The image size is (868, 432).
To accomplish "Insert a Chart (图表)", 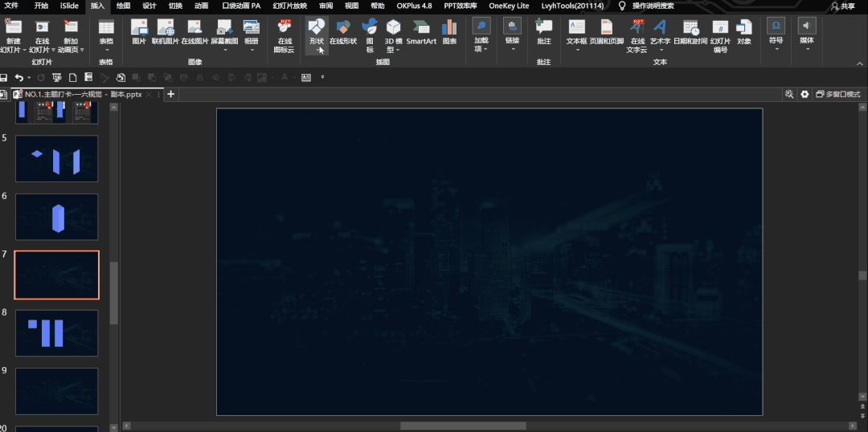I will [x=449, y=26].
